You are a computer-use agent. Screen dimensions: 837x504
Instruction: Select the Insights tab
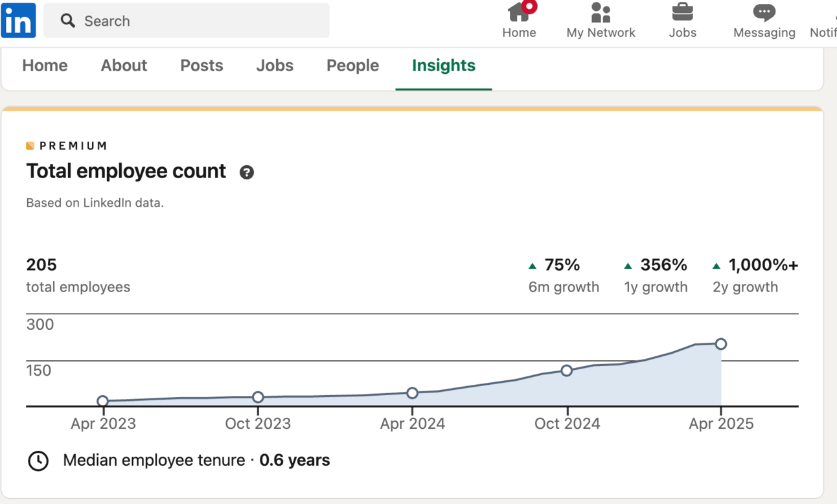[444, 65]
